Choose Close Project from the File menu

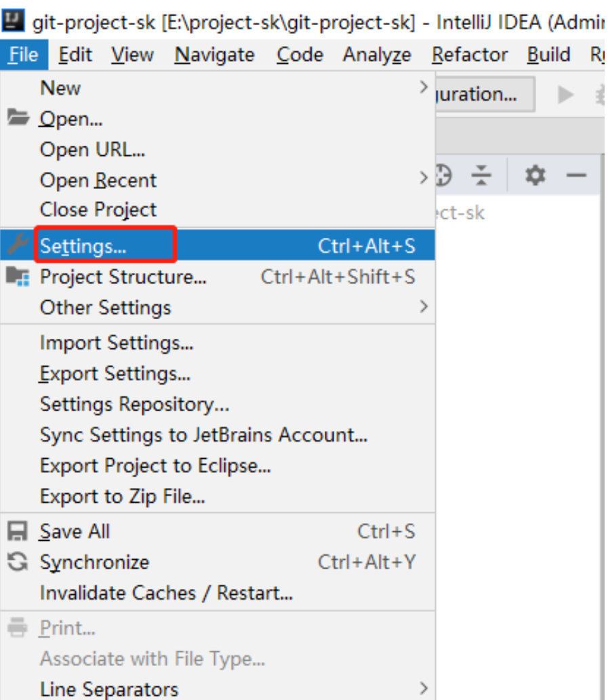[98, 210]
